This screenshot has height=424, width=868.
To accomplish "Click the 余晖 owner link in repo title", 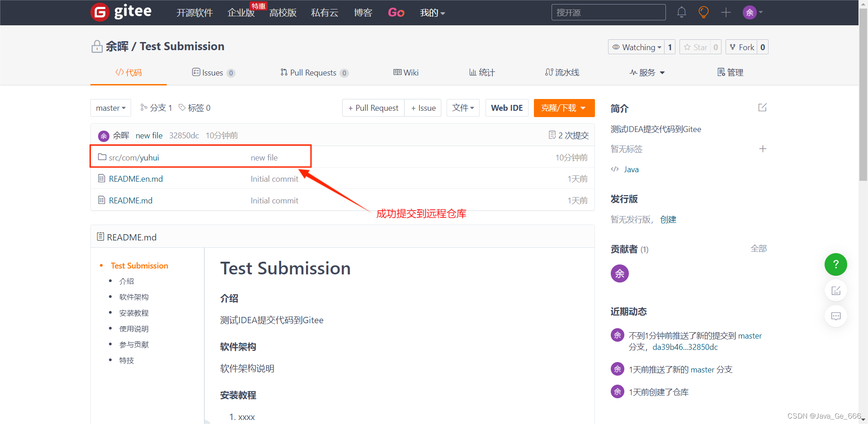I will click(117, 46).
